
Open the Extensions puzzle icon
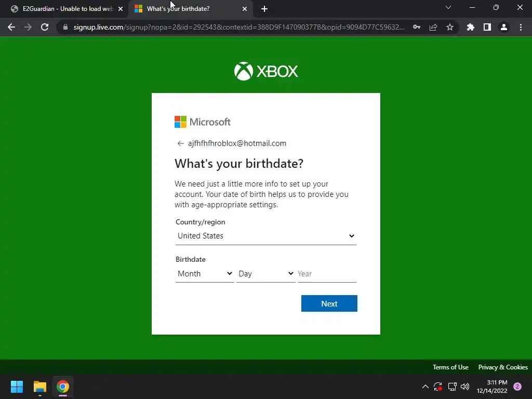[471, 27]
